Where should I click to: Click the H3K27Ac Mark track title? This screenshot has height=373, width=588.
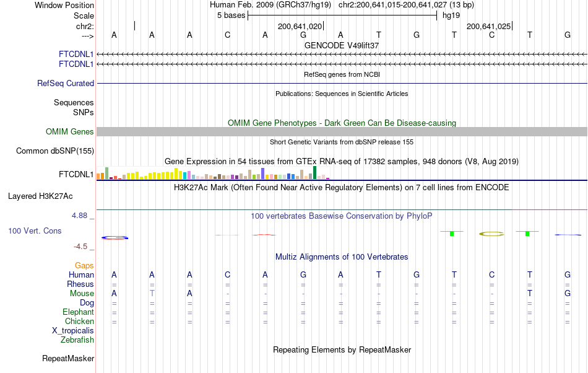(342, 187)
